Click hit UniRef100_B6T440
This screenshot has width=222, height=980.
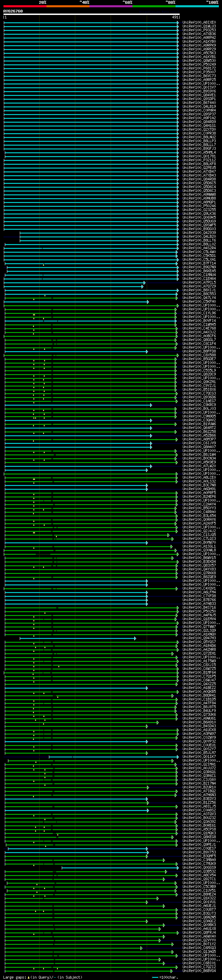199,103
